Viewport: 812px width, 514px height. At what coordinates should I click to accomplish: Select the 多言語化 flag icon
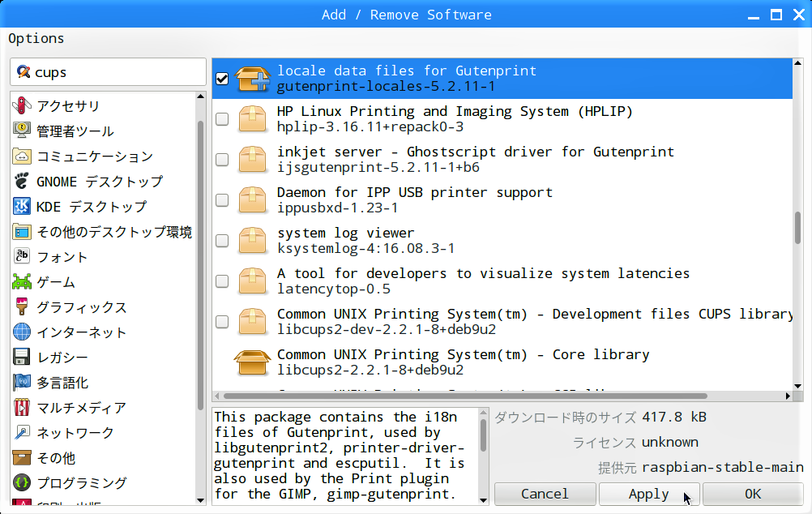coord(22,383)
